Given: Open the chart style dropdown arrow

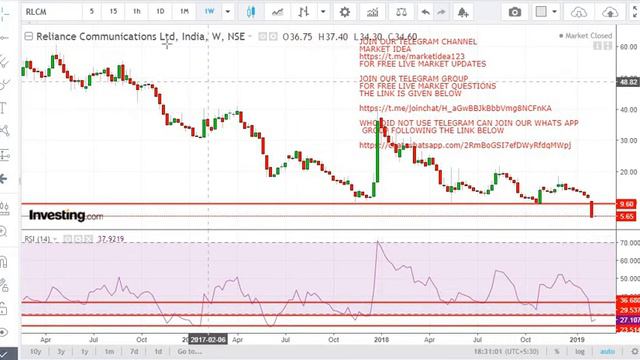Looking at the screenshot, I should (x=323, y=12).
